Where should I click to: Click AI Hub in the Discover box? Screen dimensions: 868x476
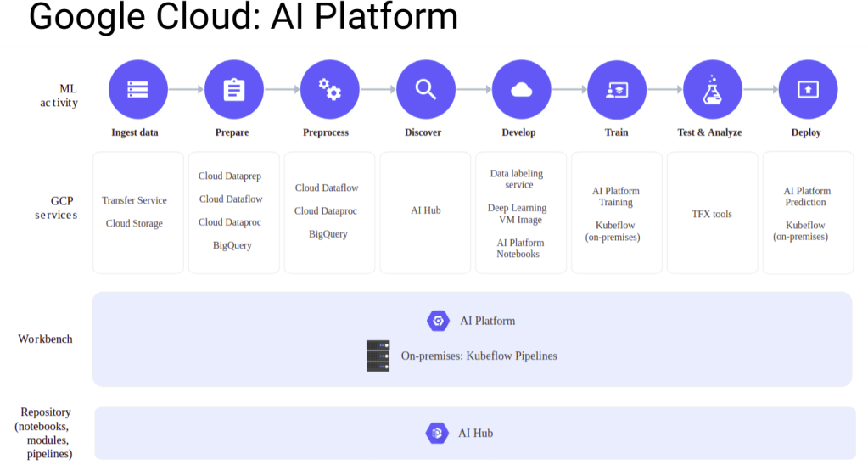tap(426, 210)
